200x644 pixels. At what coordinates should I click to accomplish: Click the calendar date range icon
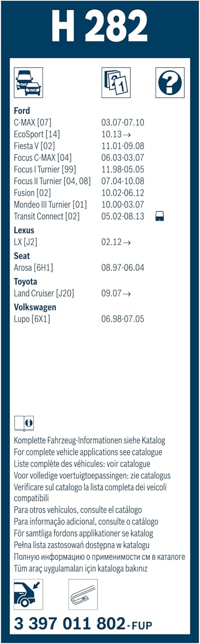[116, 82]
